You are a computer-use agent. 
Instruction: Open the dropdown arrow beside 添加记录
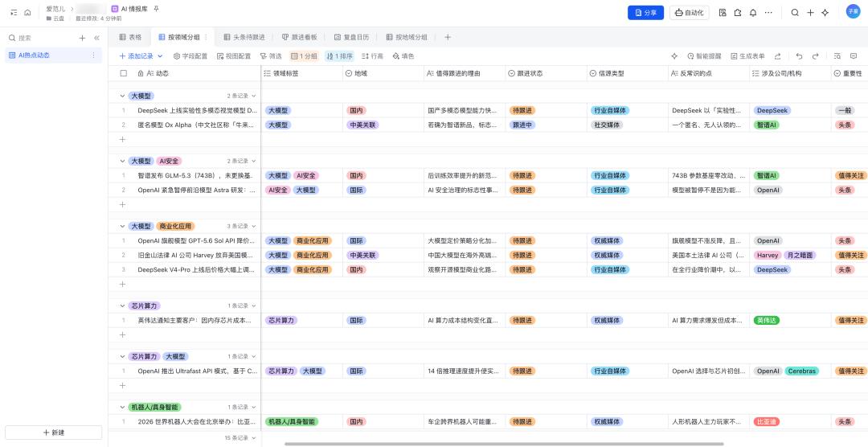coord(161,56)
